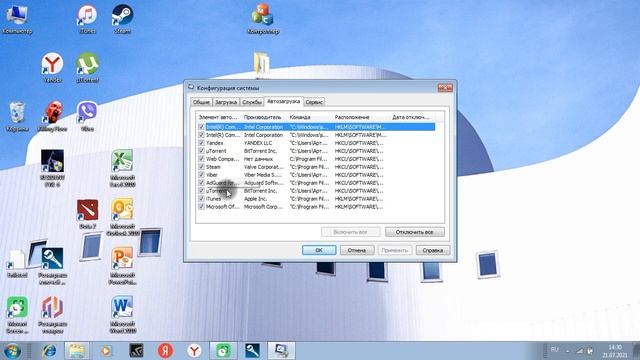Uncheck the Web Compa... startup item checkbox
Image resolution: width=640 pixels, height=360 pixels.
click(x=201, y=159)
